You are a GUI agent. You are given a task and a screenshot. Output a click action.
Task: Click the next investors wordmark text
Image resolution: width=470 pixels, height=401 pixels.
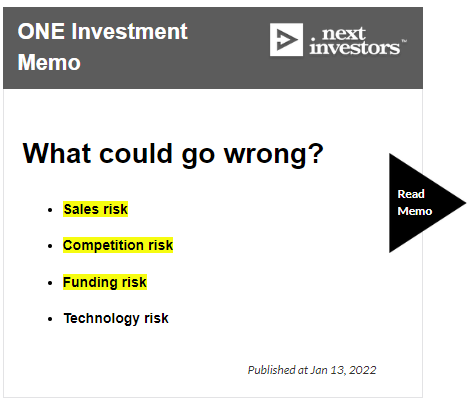[355, 41]
